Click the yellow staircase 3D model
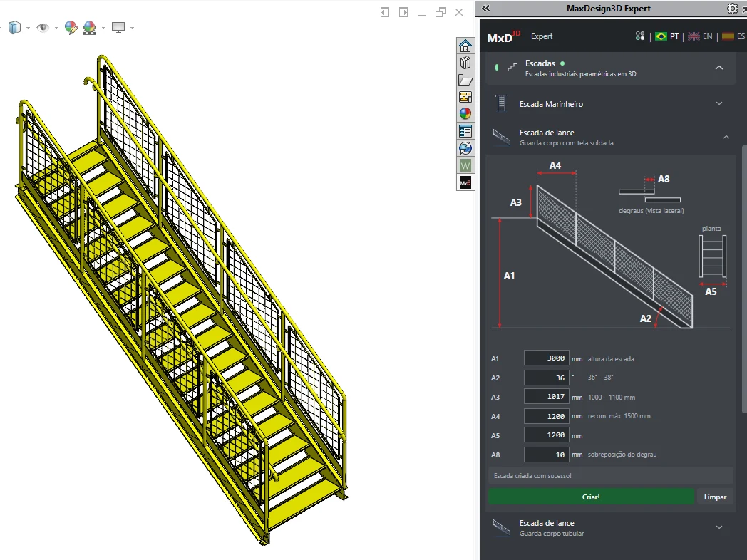This screenshot has width=747, height=560. (x=181, y=300)
